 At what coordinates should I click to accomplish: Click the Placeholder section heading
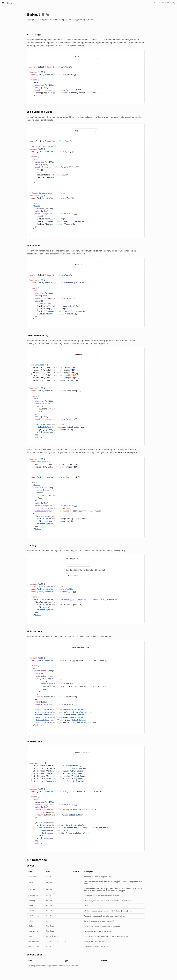click(33, 246)
